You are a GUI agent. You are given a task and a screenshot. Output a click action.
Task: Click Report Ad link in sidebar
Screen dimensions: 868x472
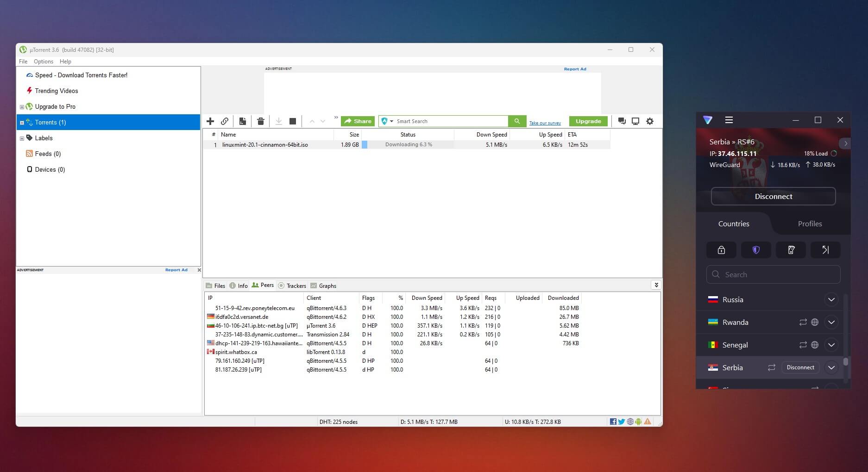coord(176,270)
